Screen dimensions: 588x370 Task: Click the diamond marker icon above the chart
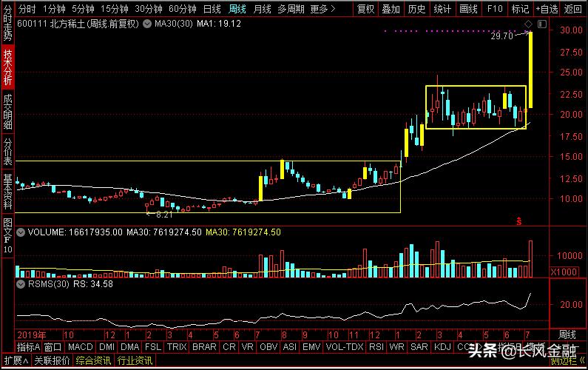(x=528, y=24)
